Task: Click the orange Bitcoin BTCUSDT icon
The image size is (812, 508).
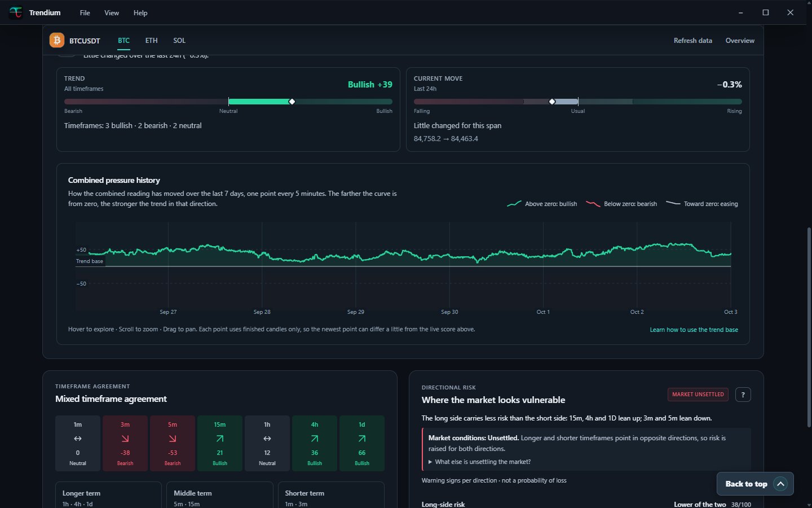Action: pos(57,40)
